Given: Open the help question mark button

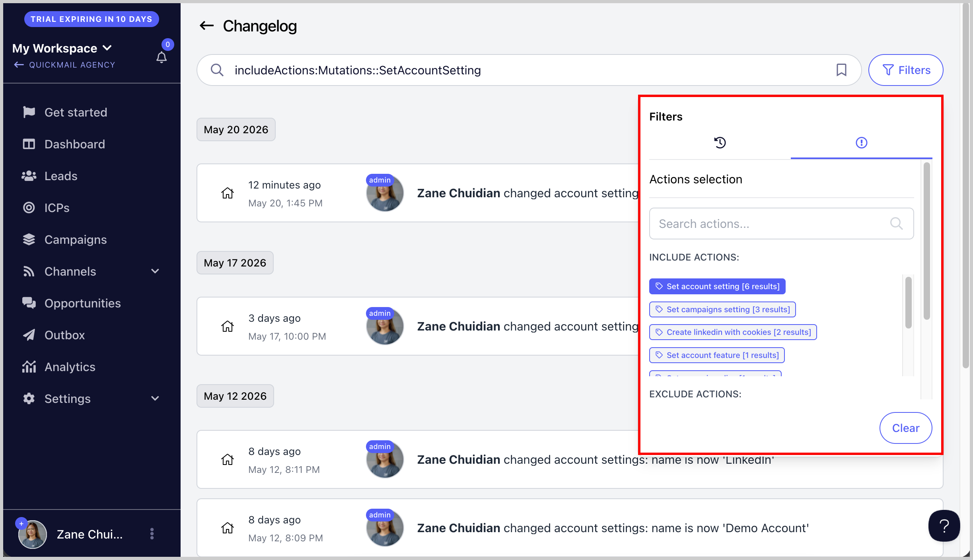Looking at the screenshot, I should click(x=944, y=526).
